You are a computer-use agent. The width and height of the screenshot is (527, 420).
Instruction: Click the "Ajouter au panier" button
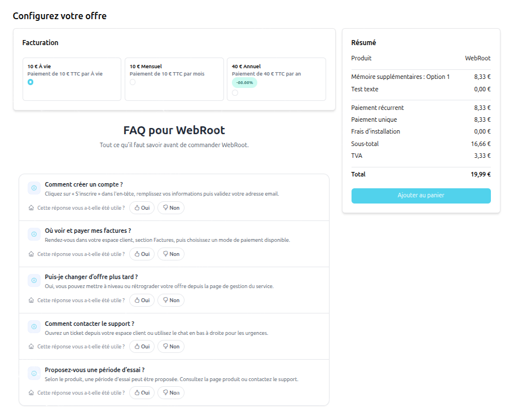pos(421,196)
